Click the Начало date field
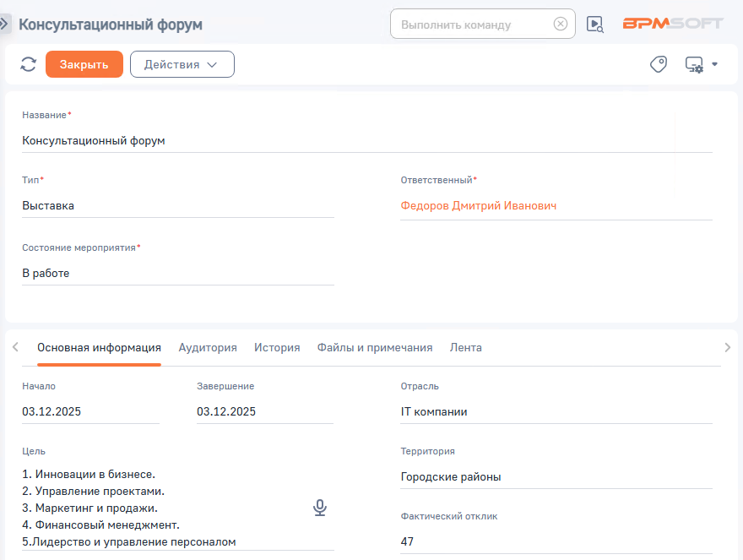Screen dimensions: 743x560 (x=90, y=411)
